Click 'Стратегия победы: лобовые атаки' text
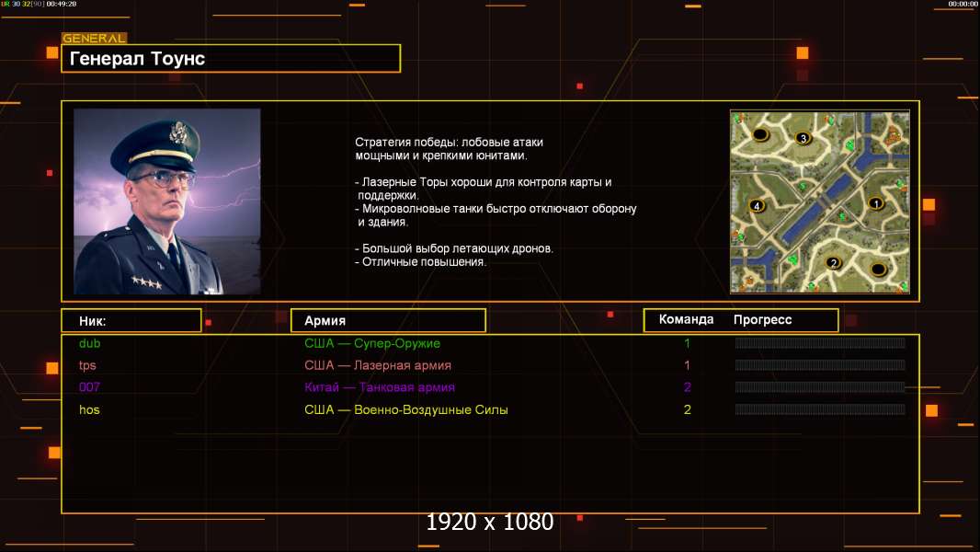This screenshot has width=980, height=552. click(449, 142)
